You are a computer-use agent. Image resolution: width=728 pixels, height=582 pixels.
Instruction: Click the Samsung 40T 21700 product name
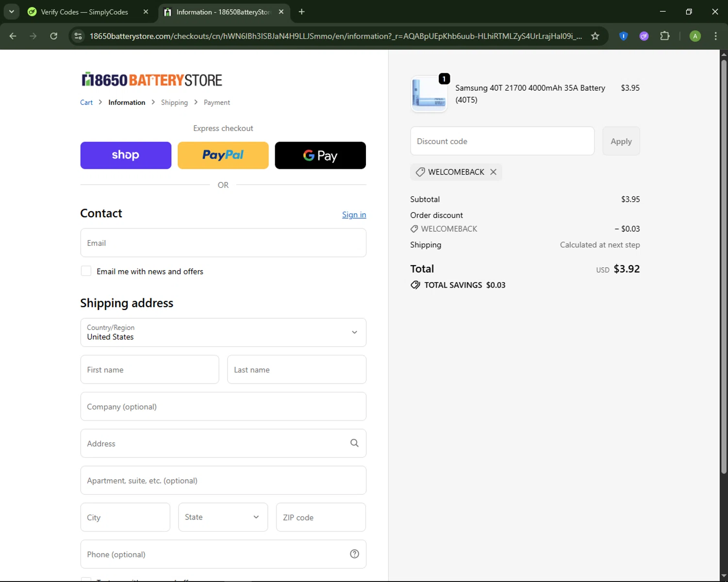click(530, 94)
